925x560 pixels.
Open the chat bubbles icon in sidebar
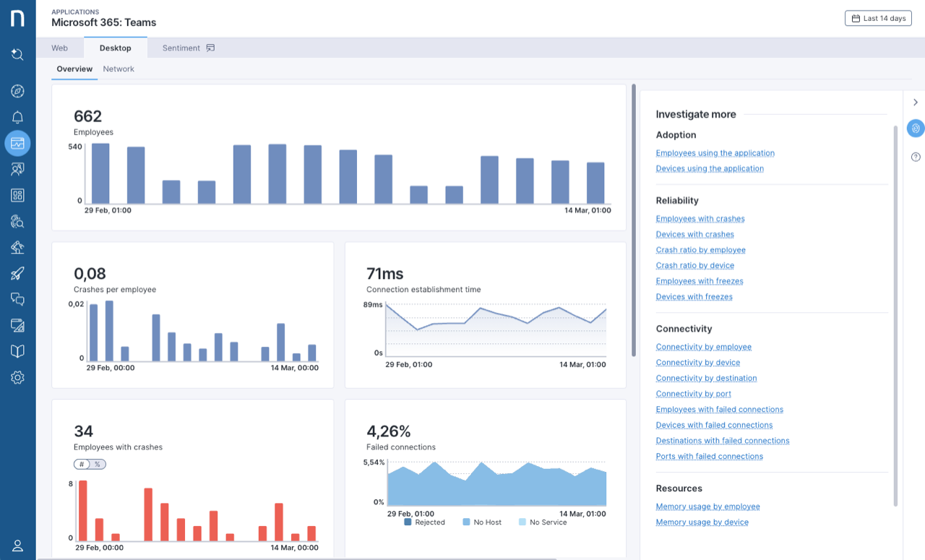pyautogui.click(x=17, y=299)
